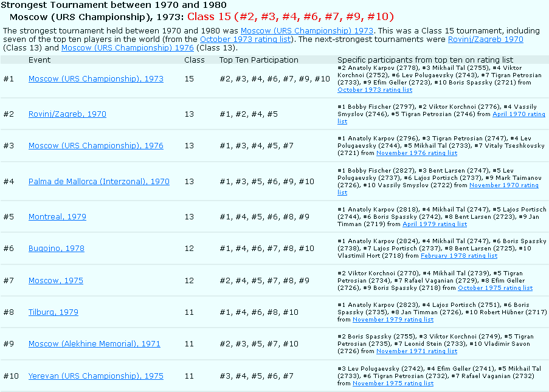View the April 1970 rating list
The height and width of the screenshot is (392, 549).
tap(518, 114)
